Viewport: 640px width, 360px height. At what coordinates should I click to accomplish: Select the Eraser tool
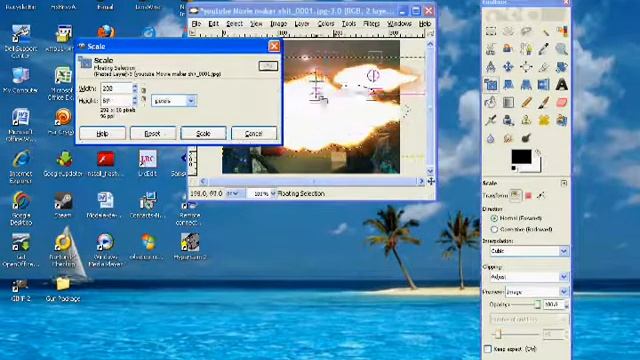click(x=562, y=102)
